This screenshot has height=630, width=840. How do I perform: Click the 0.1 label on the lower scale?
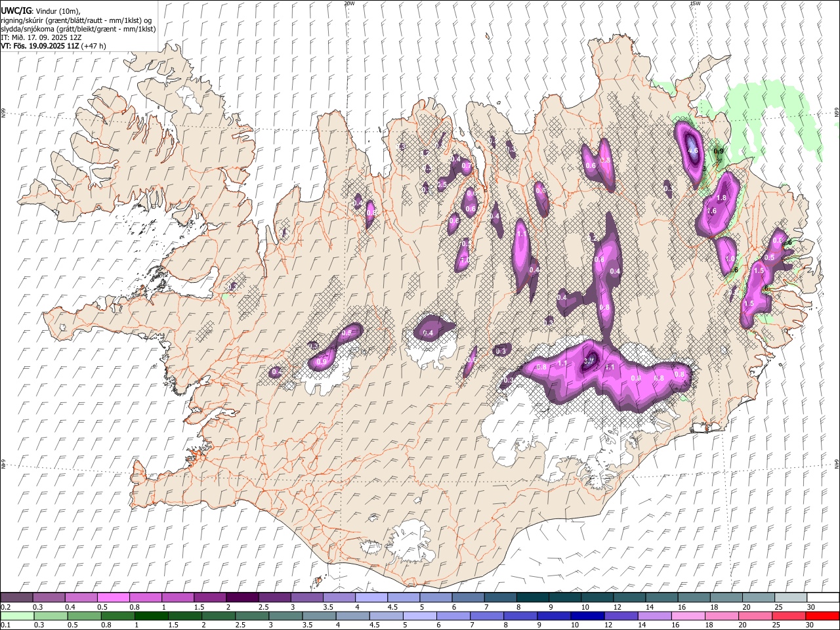pos(5,625)
